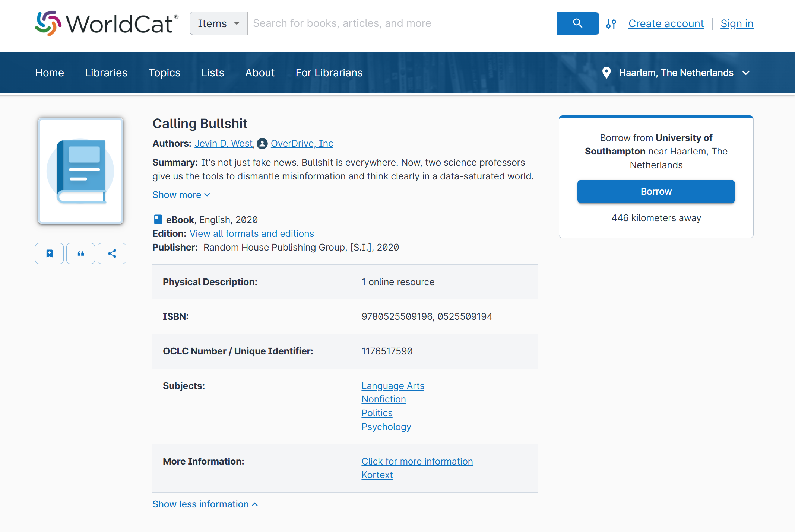Image resolution: width=795 pixels, height=532 pixels.
Task: Collapse details with Show less information
Action: [205, 504]
